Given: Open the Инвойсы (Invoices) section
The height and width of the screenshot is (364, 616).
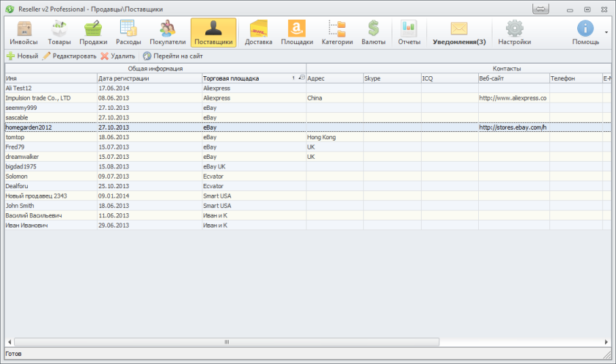Looking at the screenshot, I should 23,33.
